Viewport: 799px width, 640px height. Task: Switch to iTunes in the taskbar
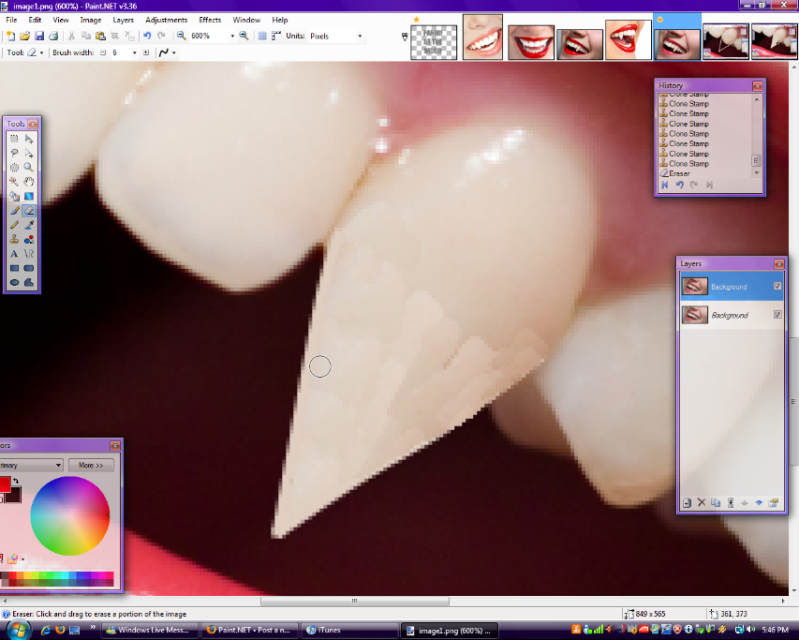pyautogui.click(x=350, y=630)
